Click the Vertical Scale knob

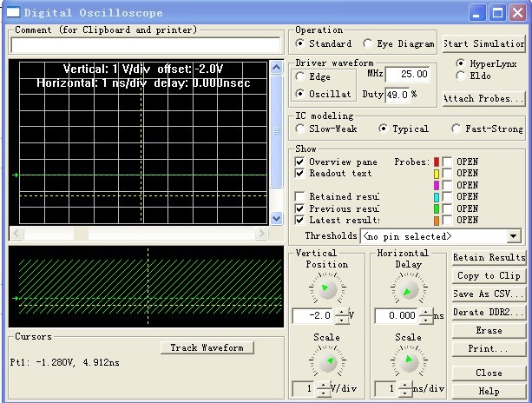pos(326,361)
